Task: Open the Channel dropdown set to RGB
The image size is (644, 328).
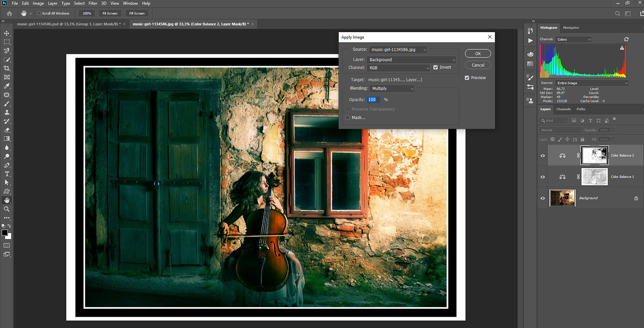Action: tap(399, 68)
